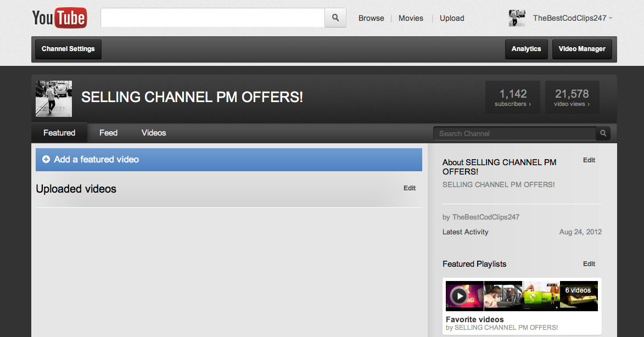Image resolution: width=644 pixels, height=337 pixels.
Task: Edit the Featured Playlists section
Action: pos(589,264)
